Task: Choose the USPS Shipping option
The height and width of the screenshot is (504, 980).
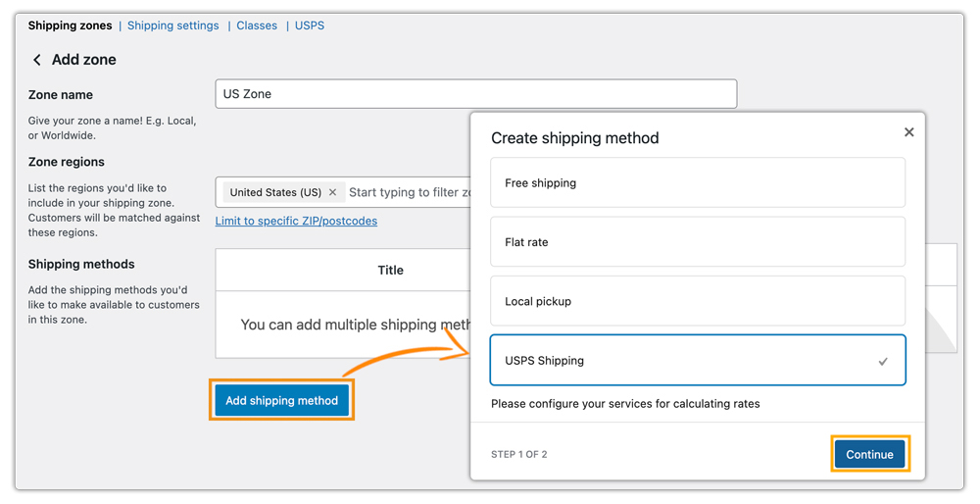Action: pos(698,360)
